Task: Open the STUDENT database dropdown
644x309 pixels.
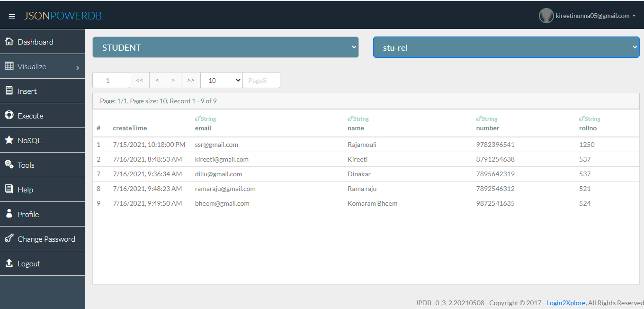Action: click(x=225, y=47)
